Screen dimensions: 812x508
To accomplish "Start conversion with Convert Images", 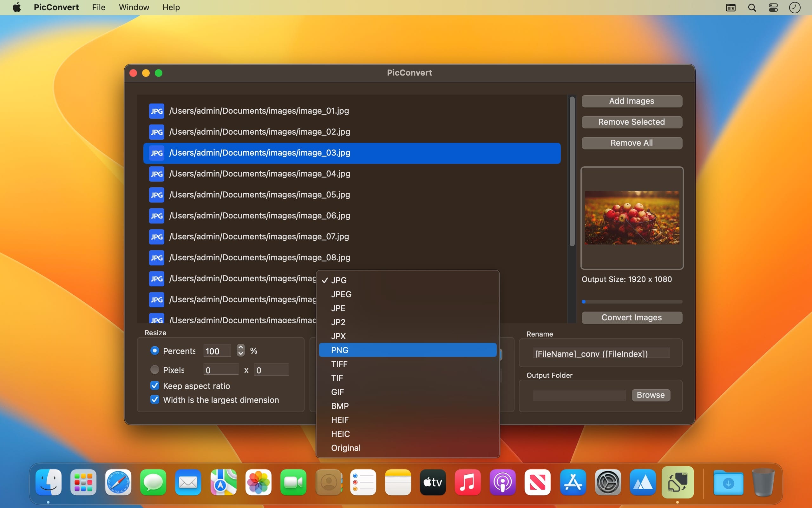I will tap(632, 317).
